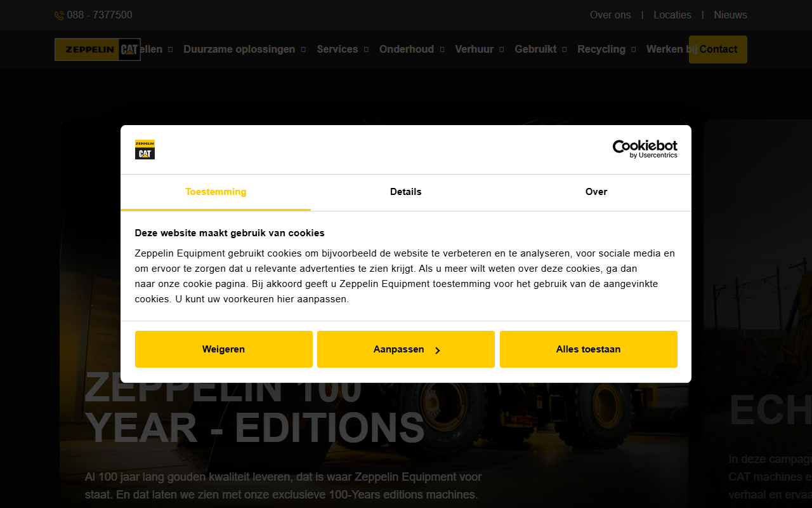Click the heading 'Deze website maakt gebruik van cookies'
Image resolution: width=812 pixels, height=508 pixels.
pos(230,233)
